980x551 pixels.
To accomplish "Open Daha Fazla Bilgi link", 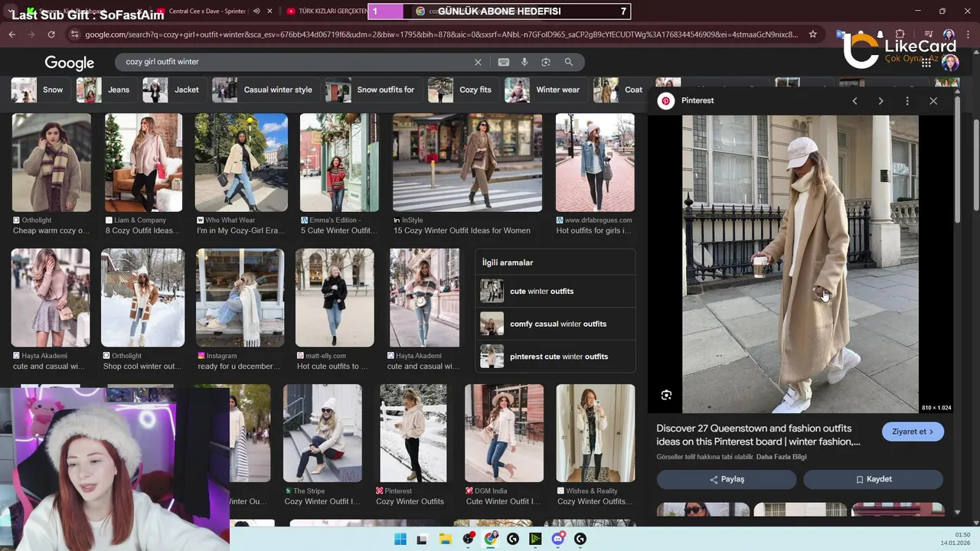I will pos(781,457).
